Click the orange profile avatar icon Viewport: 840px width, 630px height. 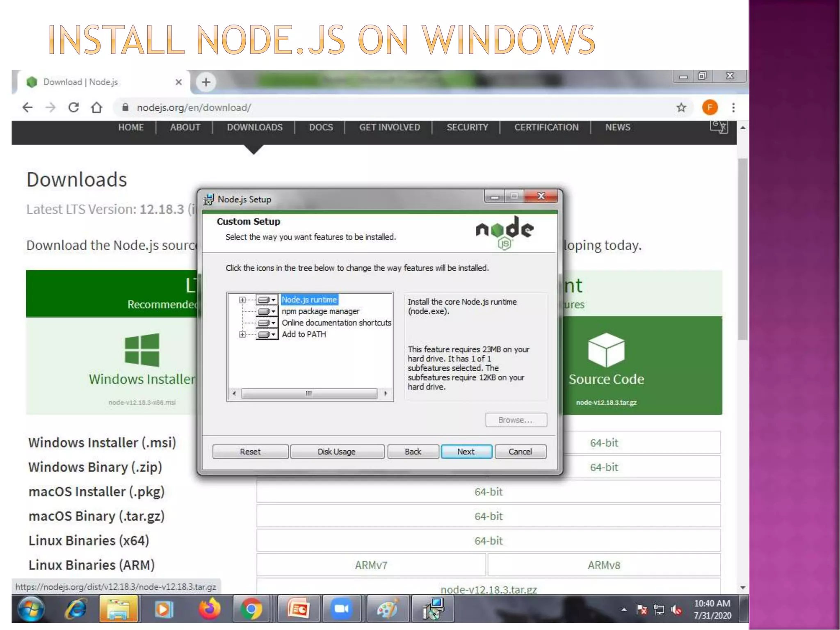click(710, 107)
